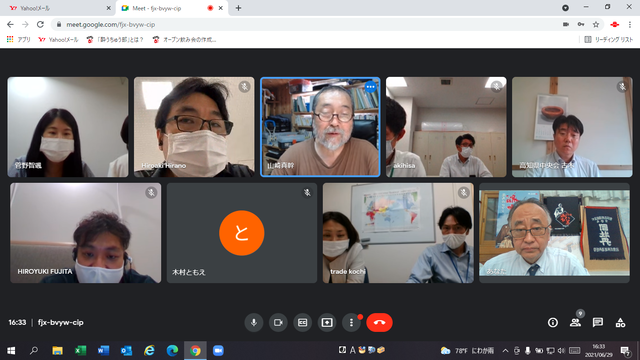This screenshot has height=360, width=640.
Task: Open 「酔うちゅう部」とは？ bookmark
Action: (x=115, y=40)
